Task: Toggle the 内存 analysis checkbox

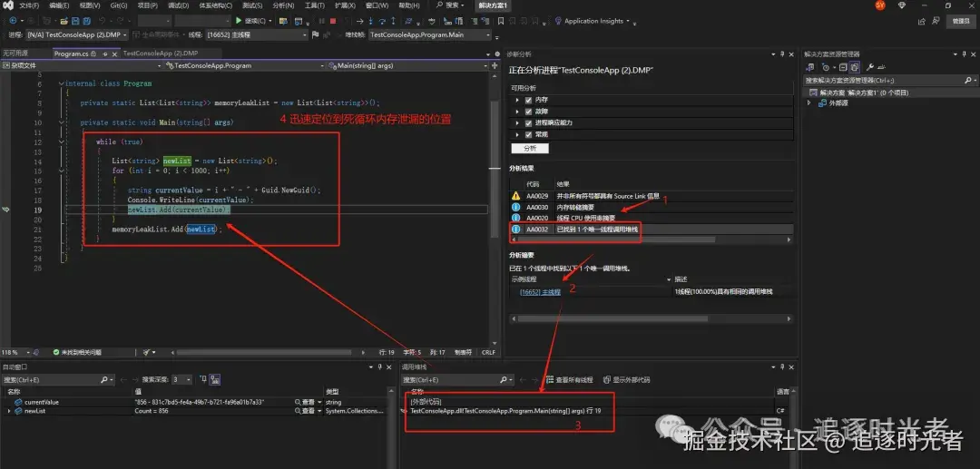Action: click(528, 100)
